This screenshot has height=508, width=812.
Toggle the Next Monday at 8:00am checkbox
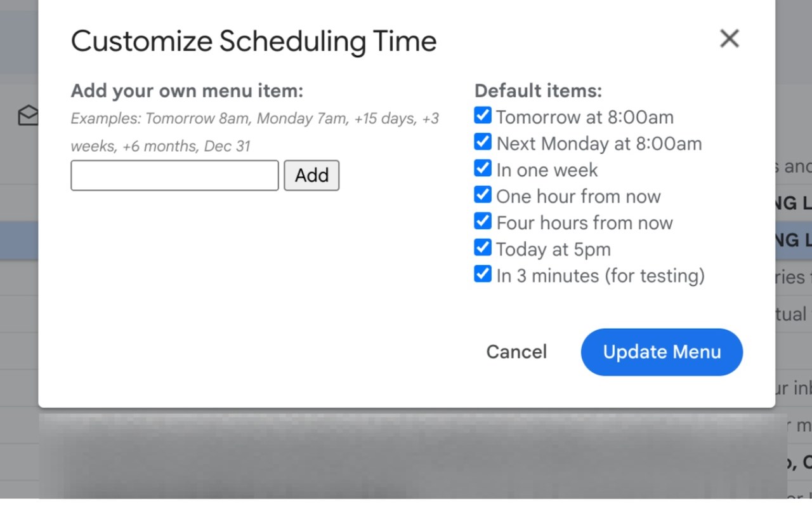pyautogui.click(x=483, y=142)
